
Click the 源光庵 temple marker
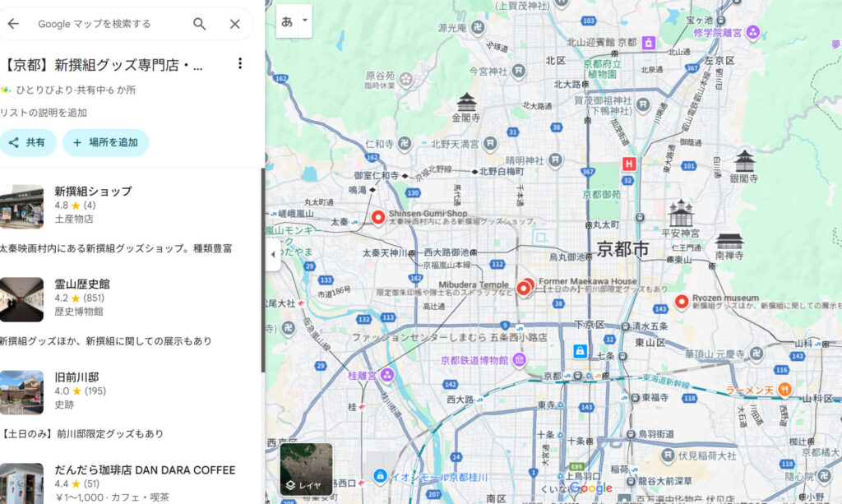click(478, 27)
